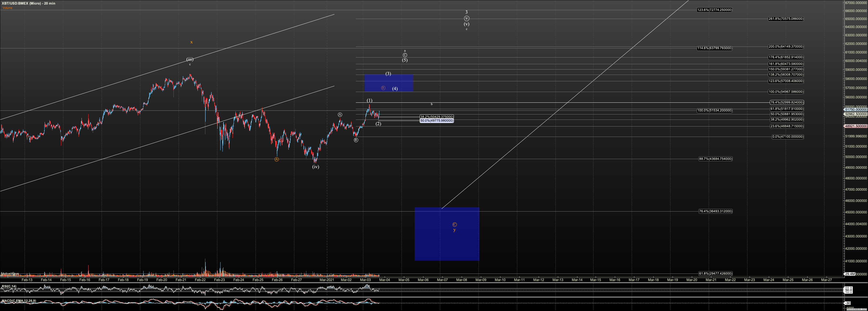
Task: Select the 200.0%(64149.370000) level label
Action: click(786, 47)
